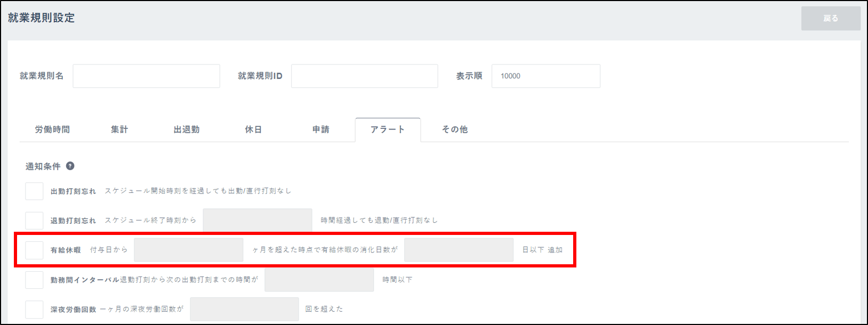The width and height of the screenshot is (868, 325).
Task: Focus the 就業規則ID input box
Action: coord(364,76)
